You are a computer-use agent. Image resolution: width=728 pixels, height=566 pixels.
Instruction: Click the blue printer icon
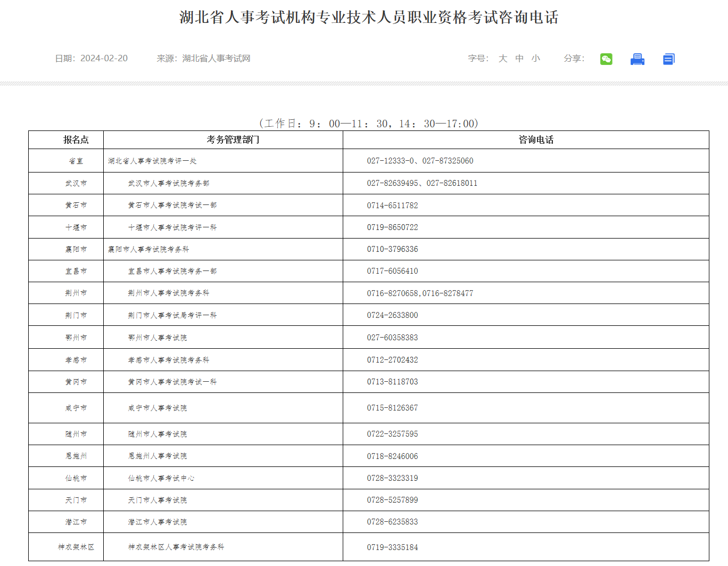coord(637,59)
